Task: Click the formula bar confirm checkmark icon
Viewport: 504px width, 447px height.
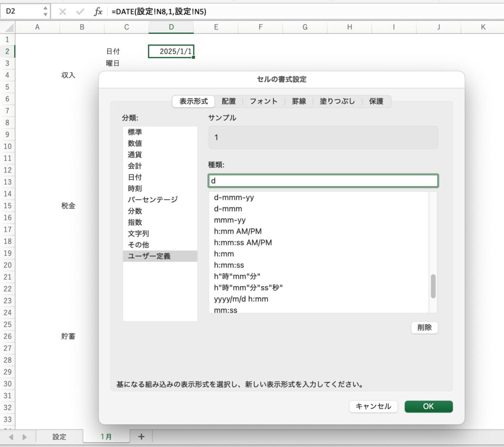Action: 80,11
